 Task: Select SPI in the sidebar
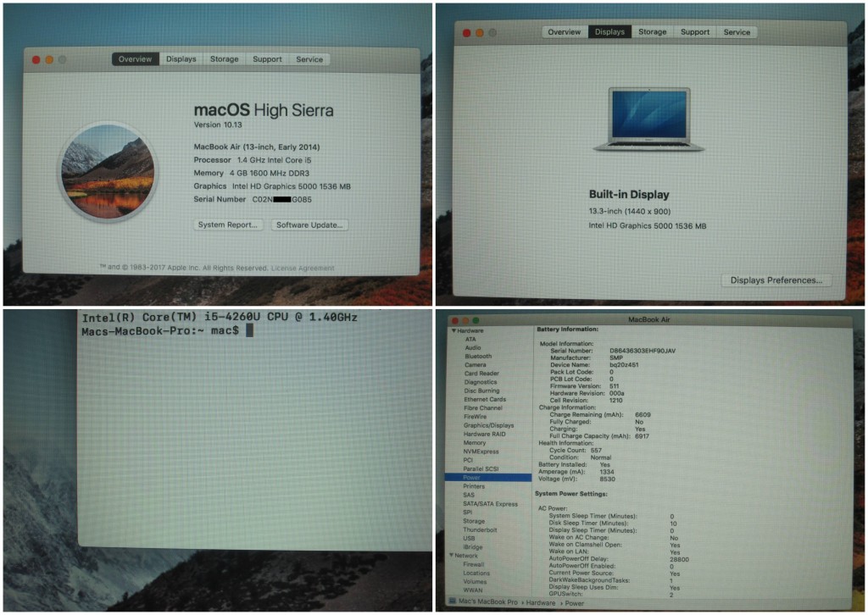coord(468,512)
